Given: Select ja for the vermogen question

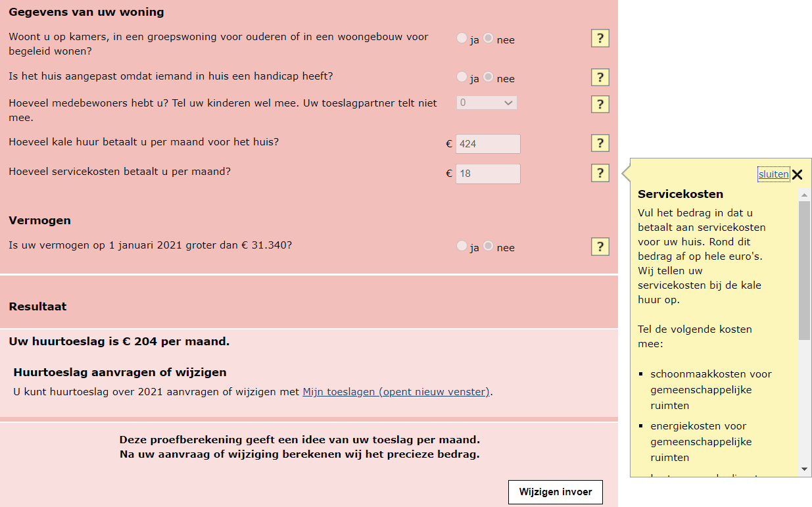Looking at the screenshot, I should [x=462, y=246].
